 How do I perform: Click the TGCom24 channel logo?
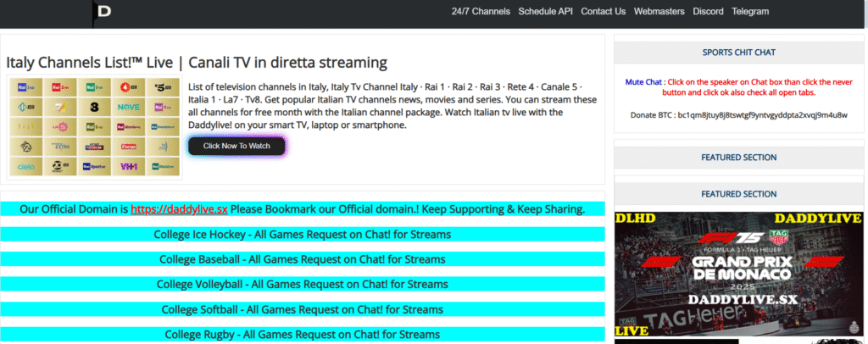pyautogui.click(x=95, y=147)
